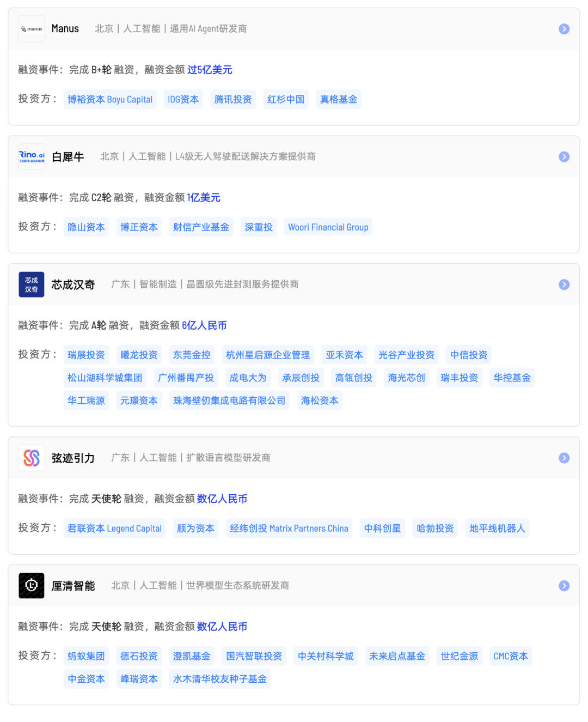Expand the 白犀牛 card arrow
The image size is (588, 722).
[x=564, y=157]
